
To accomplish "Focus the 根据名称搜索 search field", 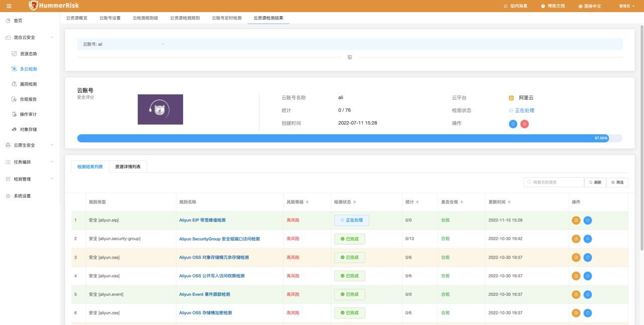I will (553, 182).
